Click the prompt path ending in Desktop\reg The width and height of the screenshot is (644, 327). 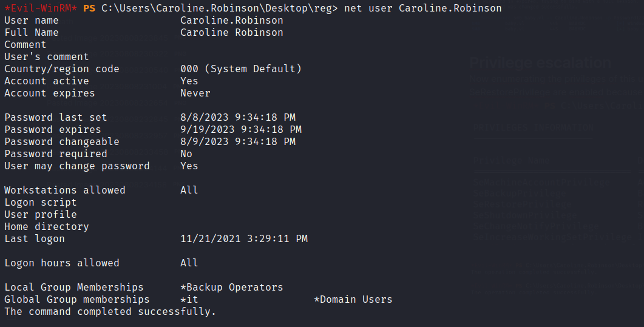pyautogui.click(x=217, y=8)
